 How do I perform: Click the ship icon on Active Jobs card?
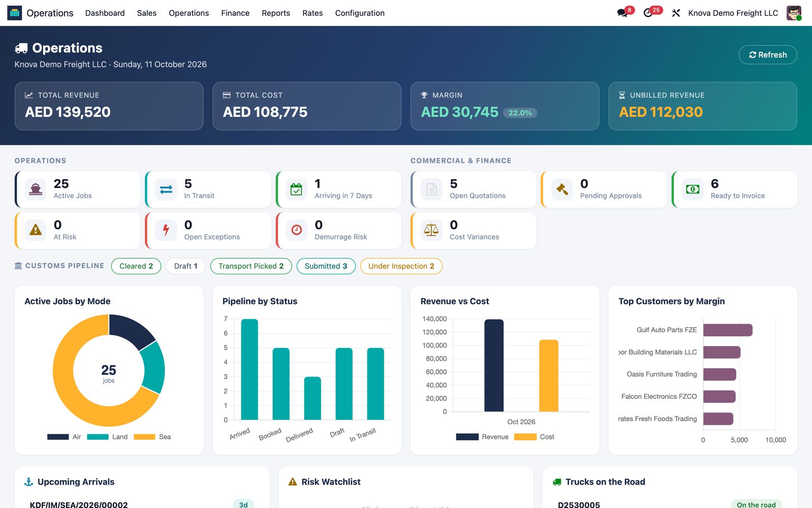36,189
